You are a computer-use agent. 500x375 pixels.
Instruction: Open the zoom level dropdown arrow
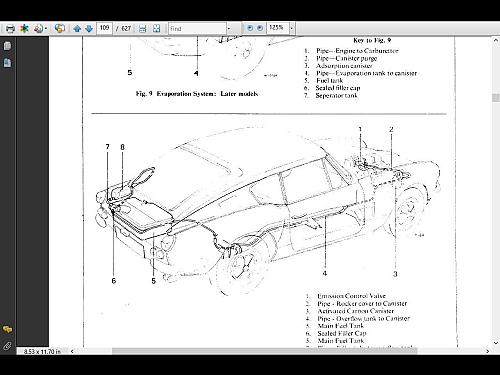(292, 29)
